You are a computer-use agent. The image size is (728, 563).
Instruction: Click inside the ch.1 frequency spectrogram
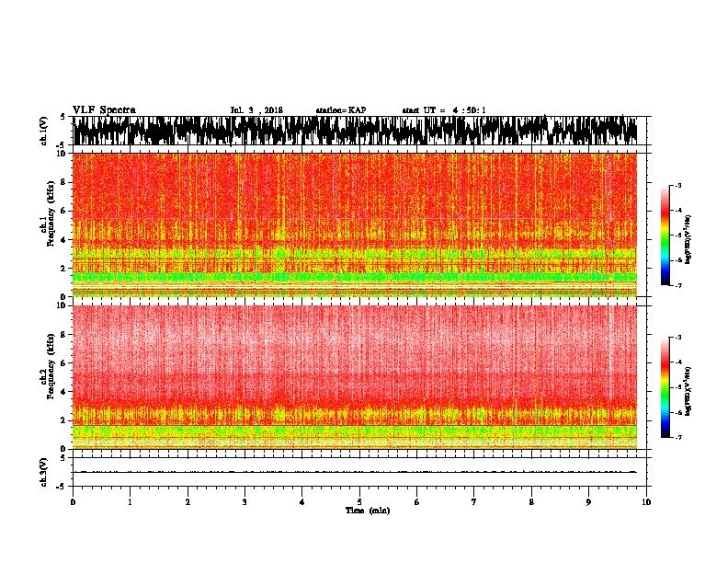pos(355,224)
